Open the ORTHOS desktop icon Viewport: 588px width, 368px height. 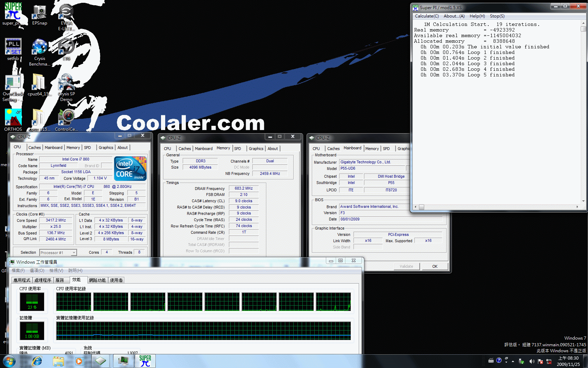[x=13, y=120]
